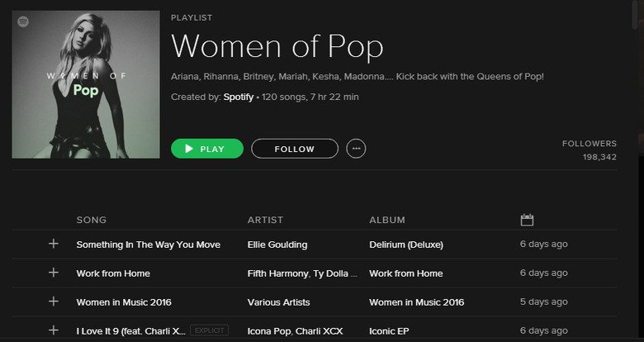Sort the list by Album column header

click(387, 220)
